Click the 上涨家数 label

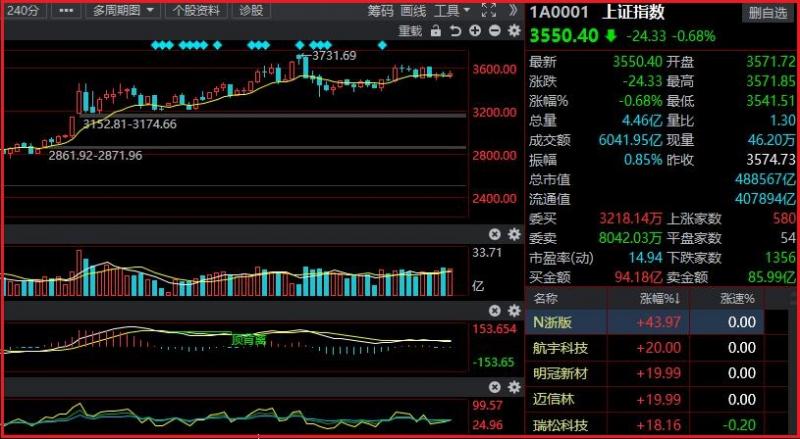tap(694, 218)
